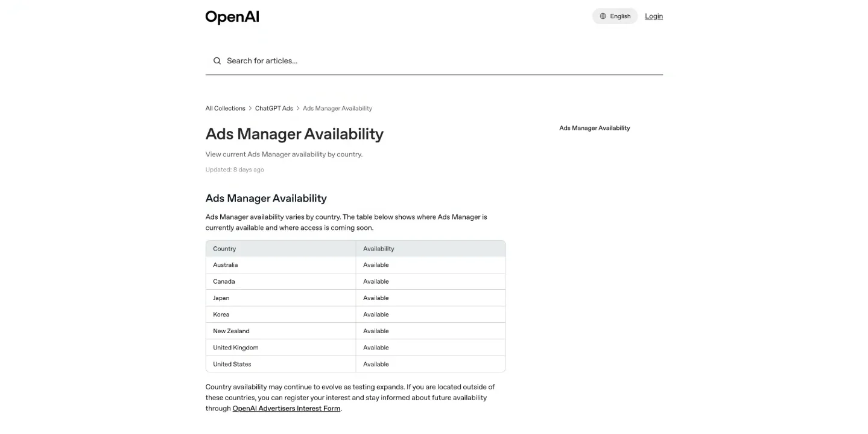The height and width of the screenshot is (434, 868).
Task: Click Available in the Japan row
Action: click(376, 298)
